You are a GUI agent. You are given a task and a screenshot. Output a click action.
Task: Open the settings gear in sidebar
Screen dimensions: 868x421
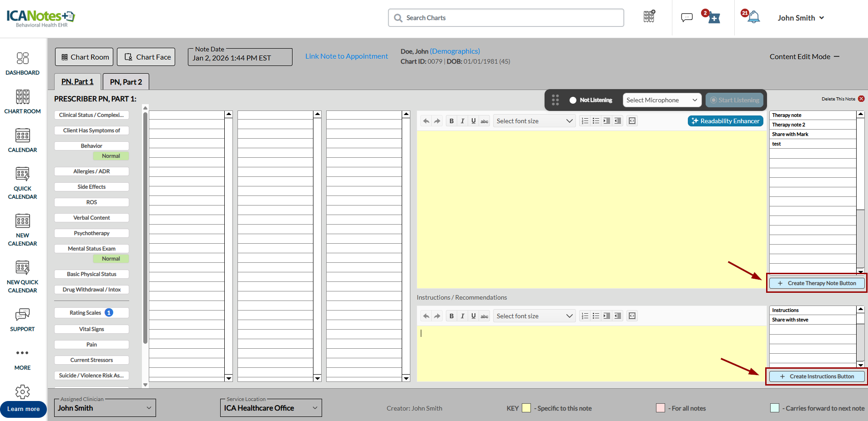click(x=22, y=391)
